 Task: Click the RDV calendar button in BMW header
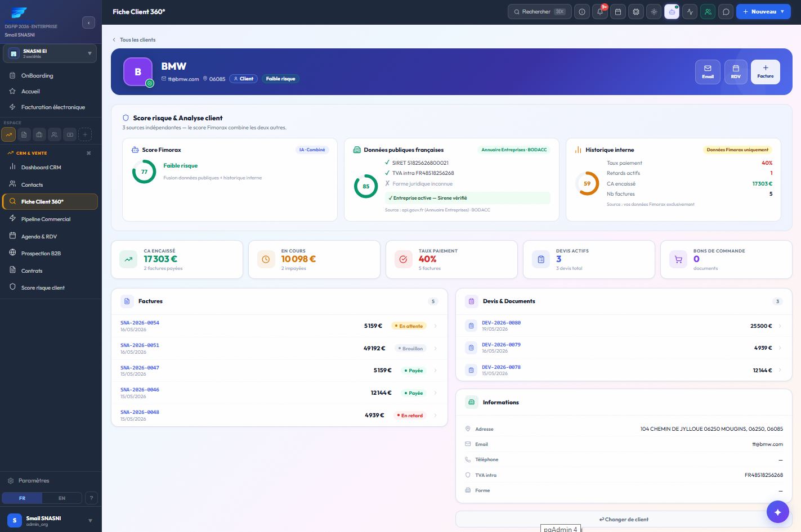point(736,72)
